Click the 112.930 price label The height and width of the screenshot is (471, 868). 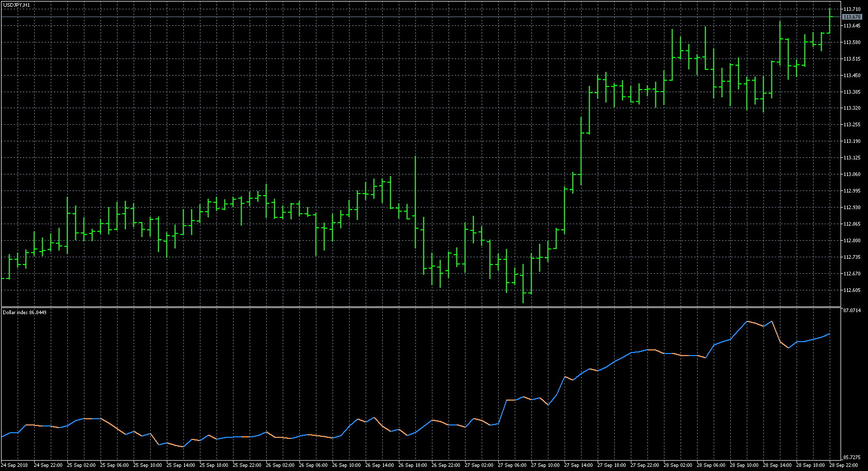(x=852, y=208)
